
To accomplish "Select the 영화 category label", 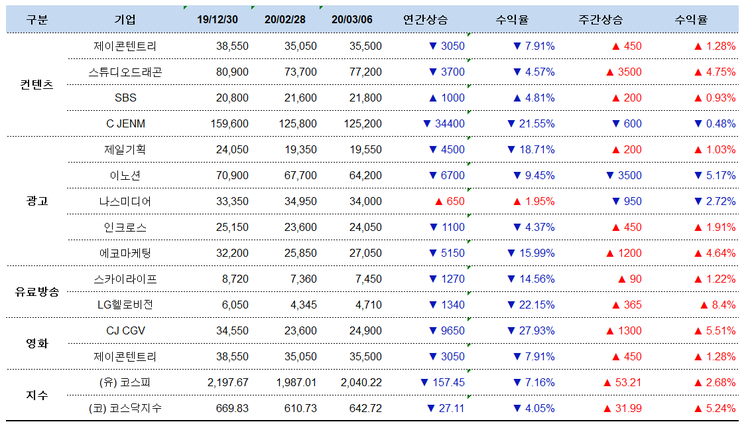I will (x=37, y=343).
